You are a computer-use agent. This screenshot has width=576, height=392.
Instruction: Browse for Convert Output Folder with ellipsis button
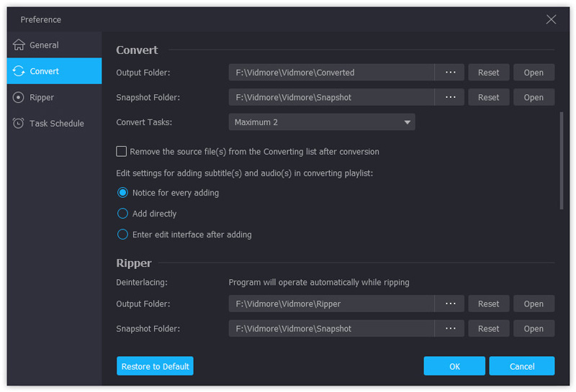tap(451, 72)
